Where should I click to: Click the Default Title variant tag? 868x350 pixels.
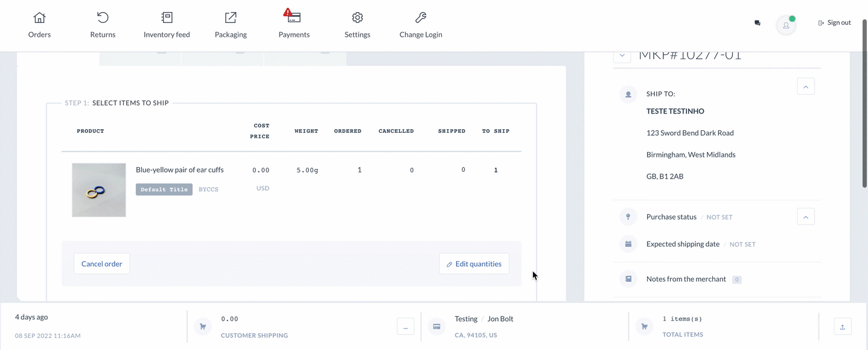tap(164, 189)
